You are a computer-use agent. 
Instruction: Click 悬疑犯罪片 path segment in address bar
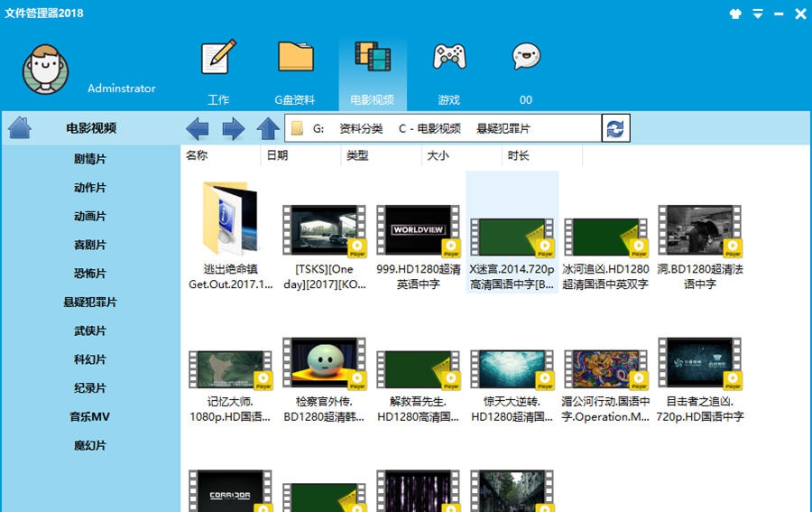(x=503, y=128)
